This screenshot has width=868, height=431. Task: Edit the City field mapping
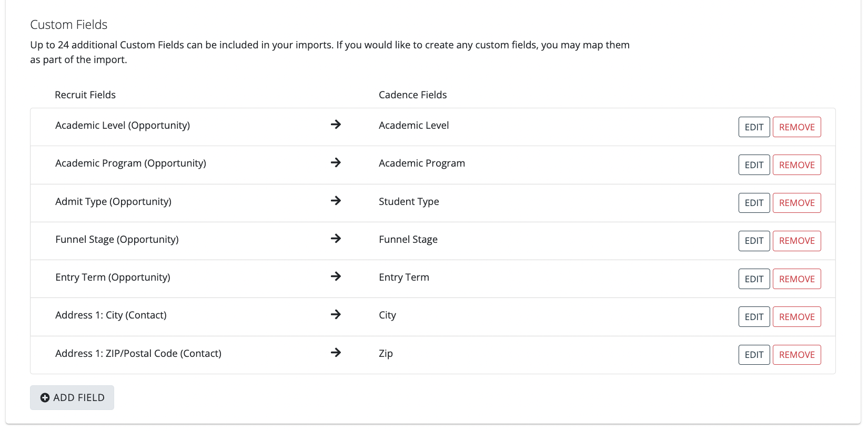tap(754, 317)
